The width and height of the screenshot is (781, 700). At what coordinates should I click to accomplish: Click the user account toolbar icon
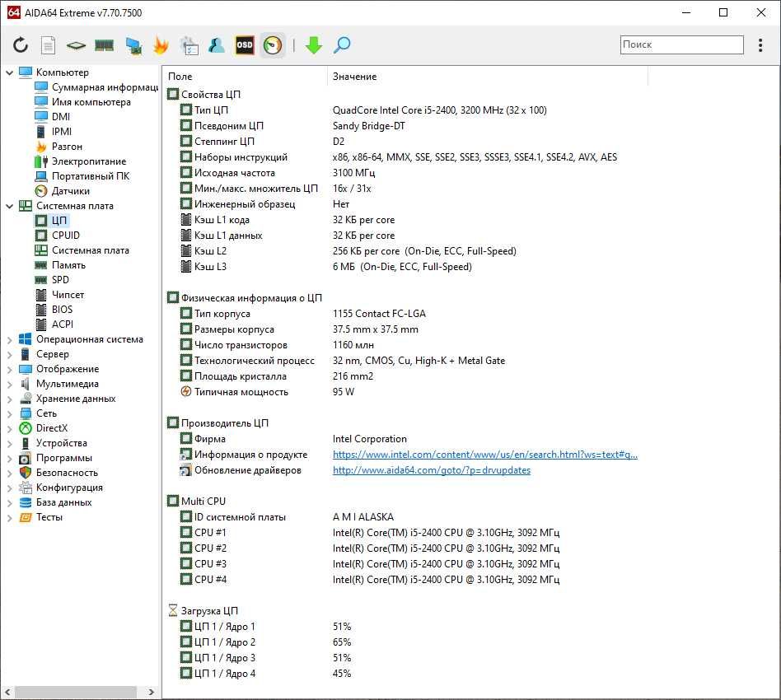point(216,45)
